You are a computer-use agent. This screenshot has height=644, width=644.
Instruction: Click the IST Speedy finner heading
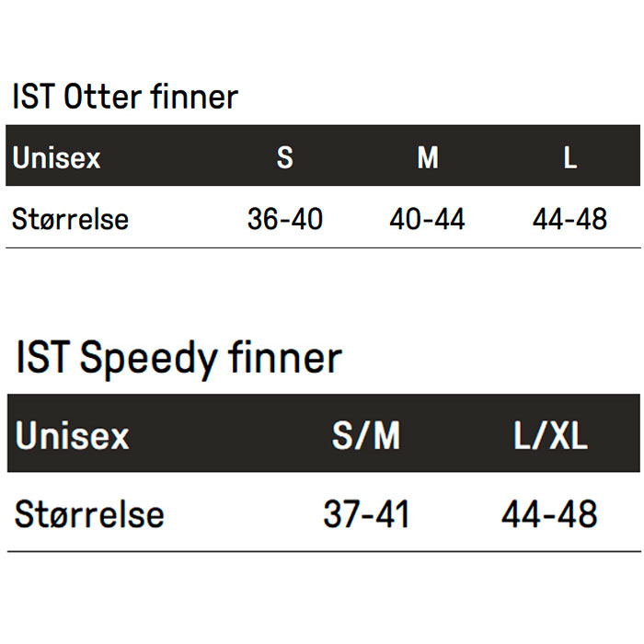[178, 358]
